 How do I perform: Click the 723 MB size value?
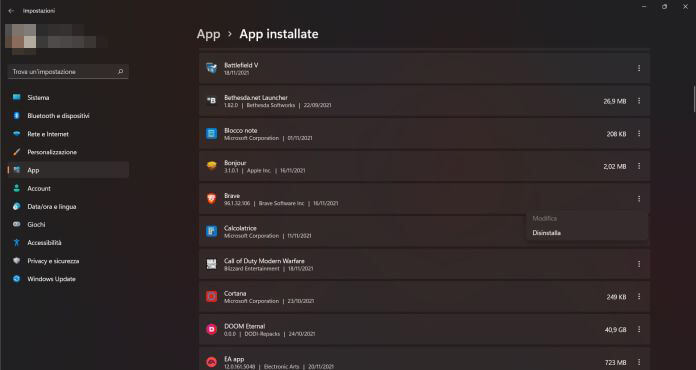point(616,362)
